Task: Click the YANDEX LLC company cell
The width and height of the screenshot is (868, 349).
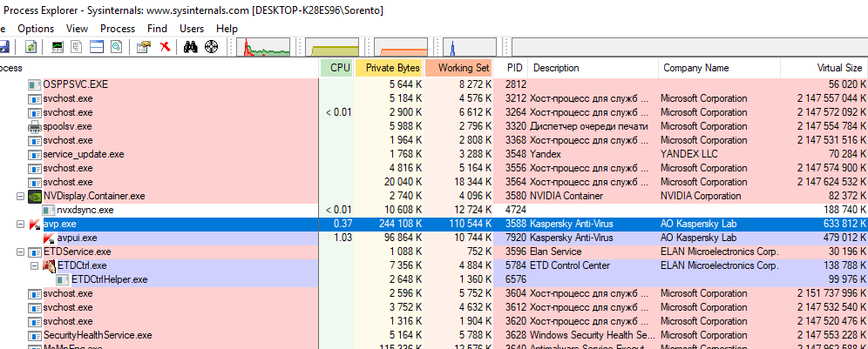Action: pos(691,154)
